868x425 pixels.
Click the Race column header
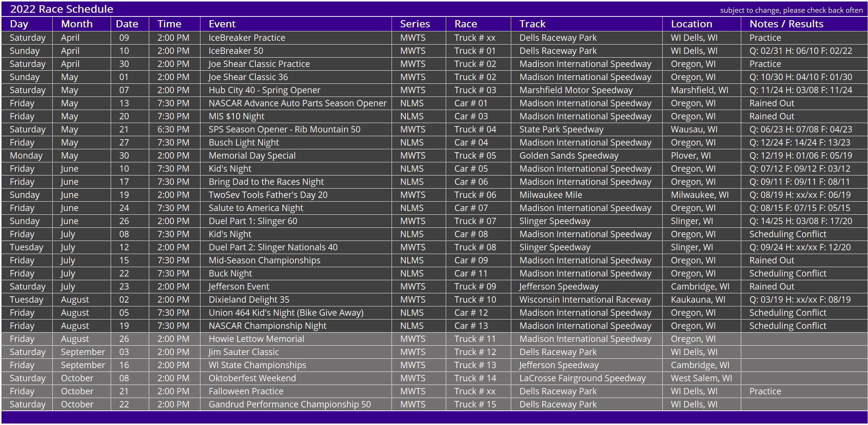click(x=466, y=24)
